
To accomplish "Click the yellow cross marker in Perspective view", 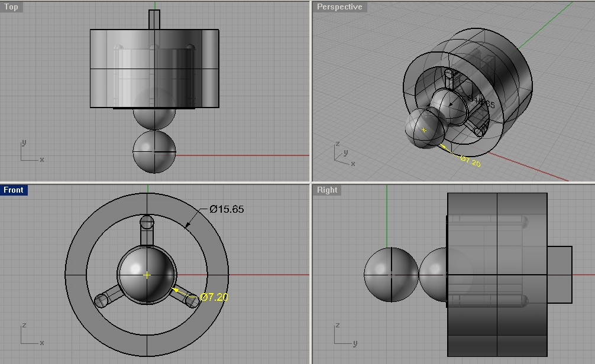I will click(x=423, y=129).
